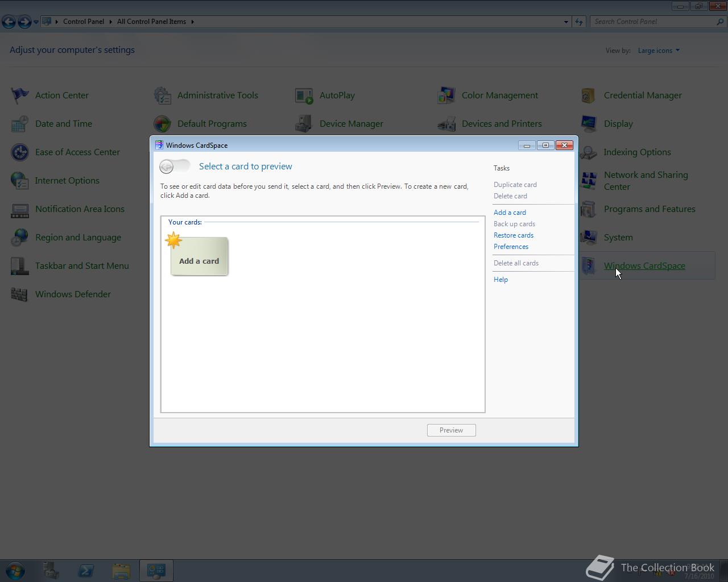Expand the address bar history dropdown
Viewport: 728px width, 582px height.
(x=566, y=22)
